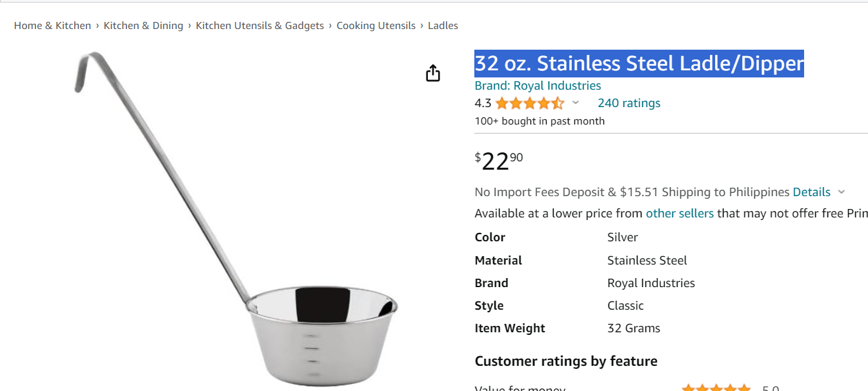Click the 4.3 rating number

(x=483, y=103)
